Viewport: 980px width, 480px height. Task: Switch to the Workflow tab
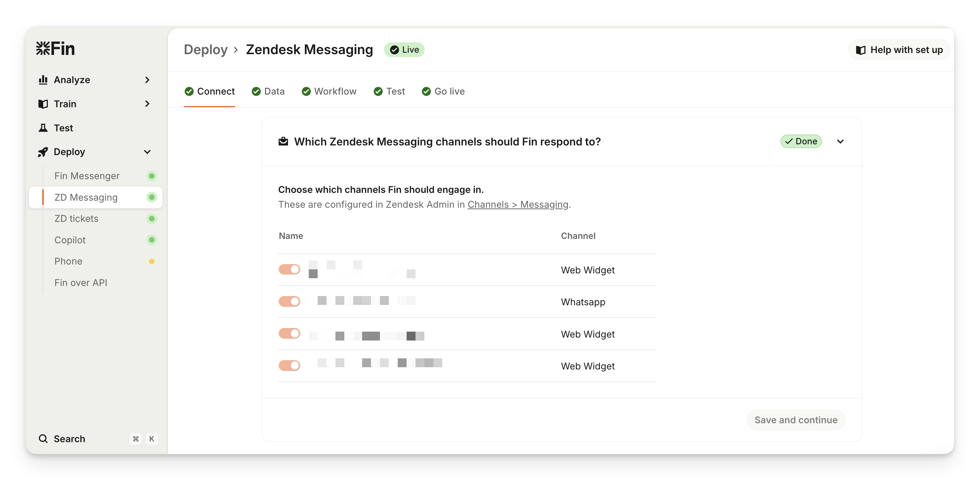tap(329, 91)
